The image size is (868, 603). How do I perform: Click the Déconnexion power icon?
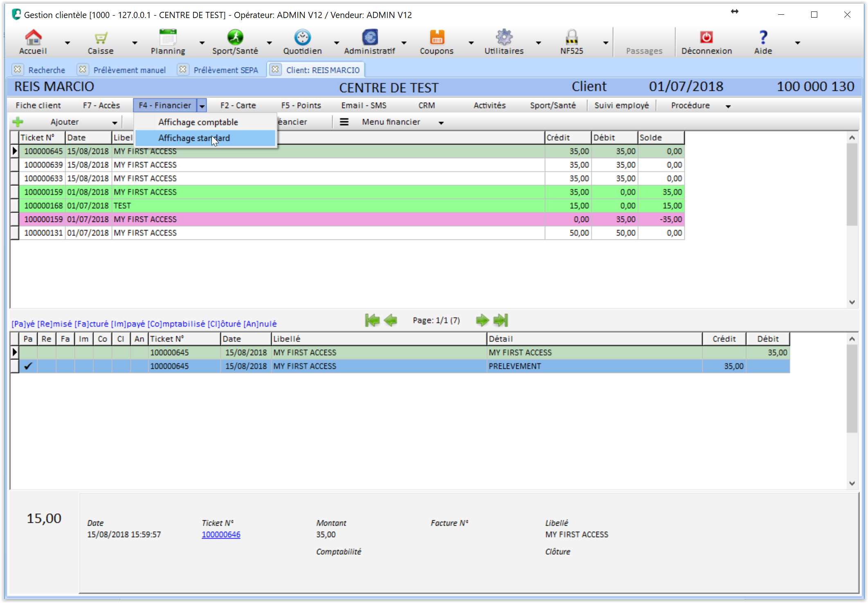point(706,37)
